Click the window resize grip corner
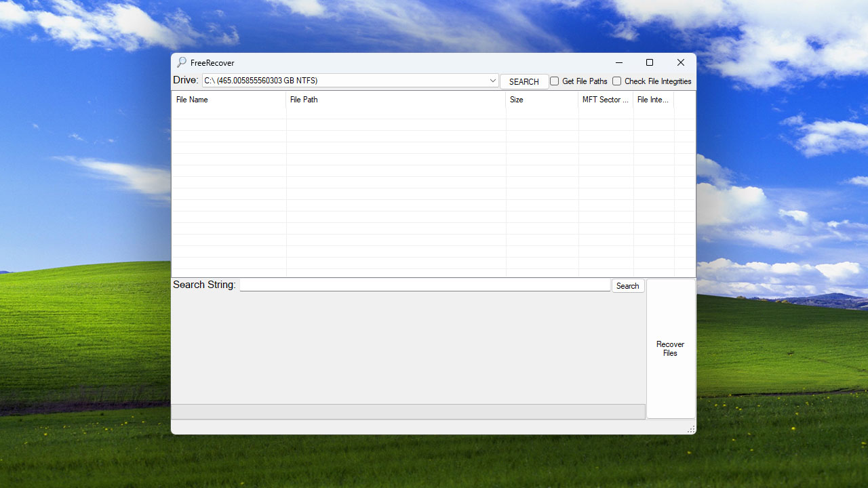 [691, 429]
